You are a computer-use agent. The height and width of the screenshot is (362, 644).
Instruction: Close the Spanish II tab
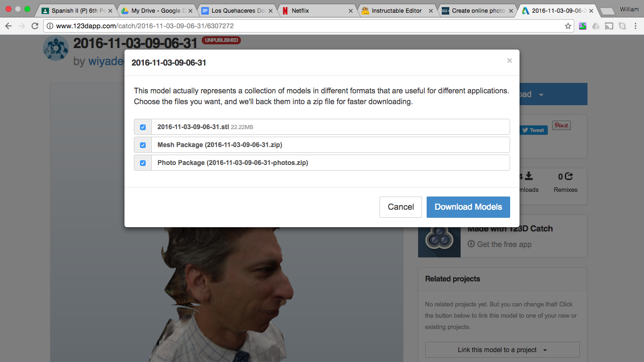pos(110,10)
